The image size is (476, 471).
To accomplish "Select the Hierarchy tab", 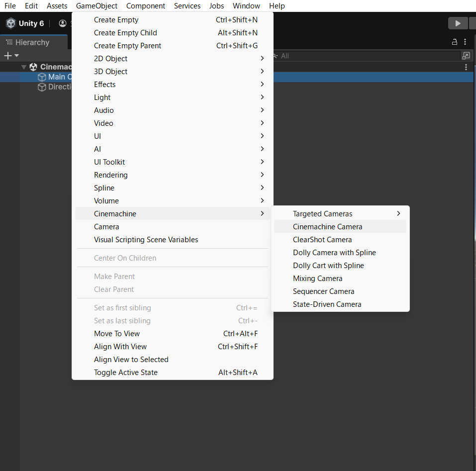I will pos(34,42).
